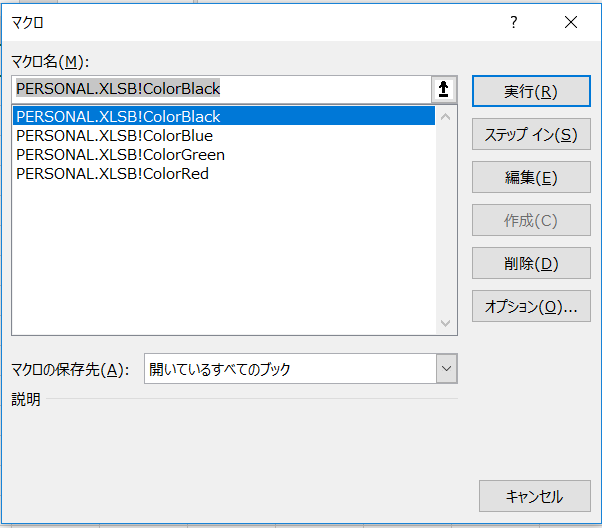The width and height of the screenshot is (602, 528).
Task: Pick the PERSONAL.XLSB!ColorRed macro entry
Action: pos(112,174)
